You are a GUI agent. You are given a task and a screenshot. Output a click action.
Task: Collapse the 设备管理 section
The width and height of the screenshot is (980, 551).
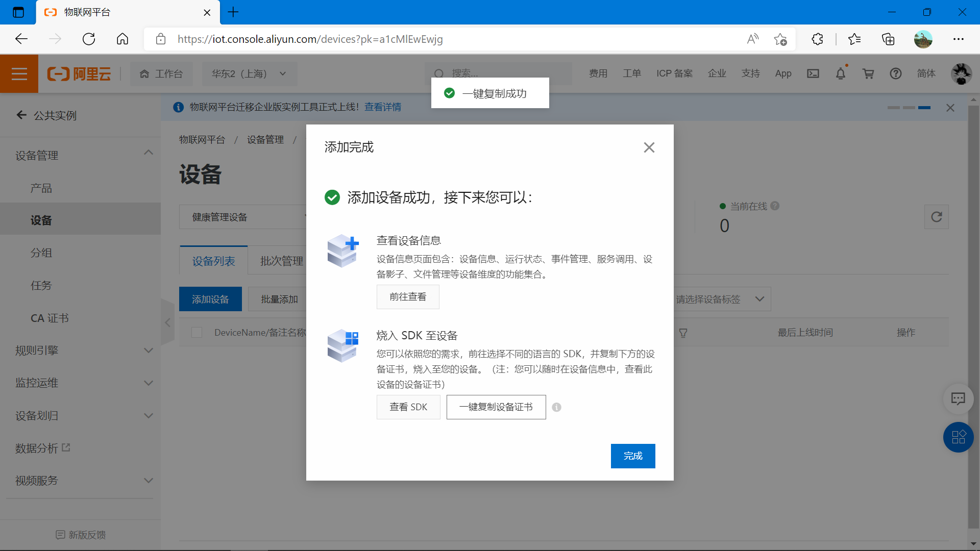149,153
